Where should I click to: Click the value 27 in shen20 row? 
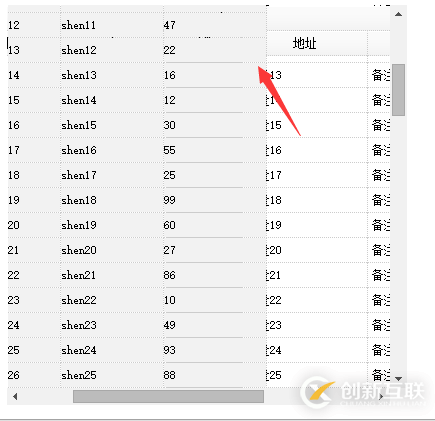tap(169, 250)
